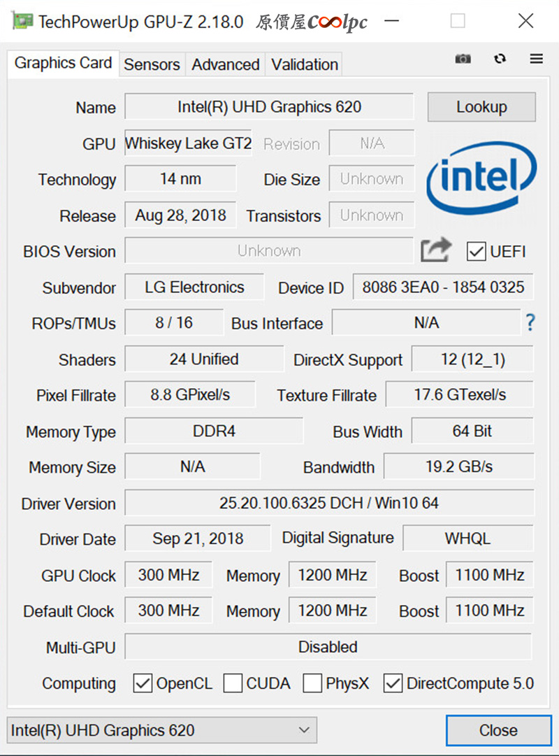Toggle the DirectCompute 5.0 checkbox
This screenshot has width=559, height=756.
pos(393,683)
